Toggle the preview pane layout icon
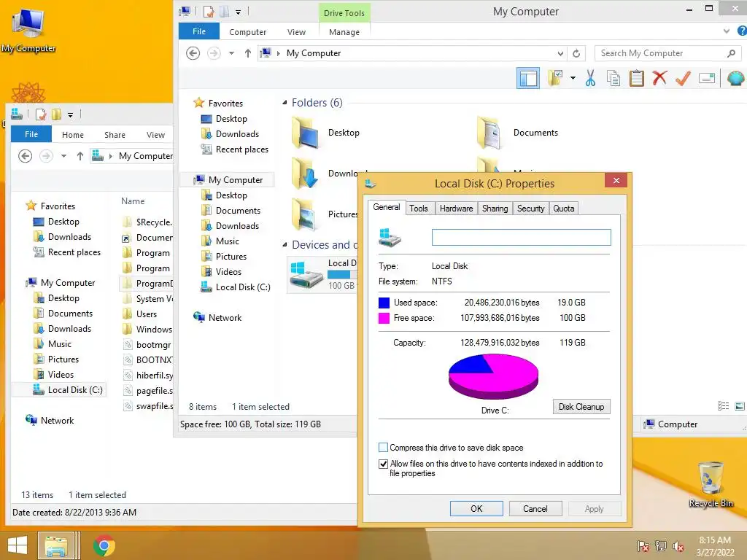 (528, 78)
